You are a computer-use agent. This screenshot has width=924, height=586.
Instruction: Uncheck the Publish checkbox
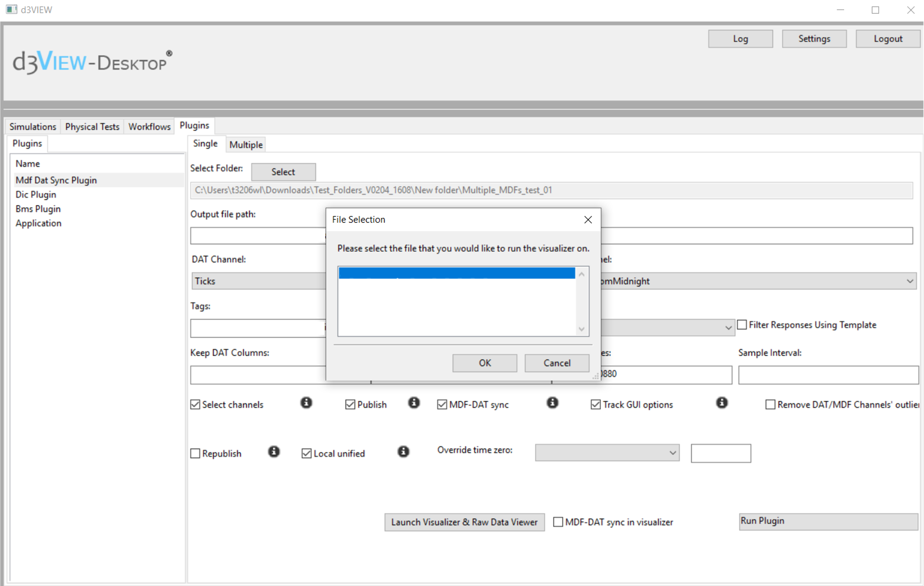coord(350,404)
